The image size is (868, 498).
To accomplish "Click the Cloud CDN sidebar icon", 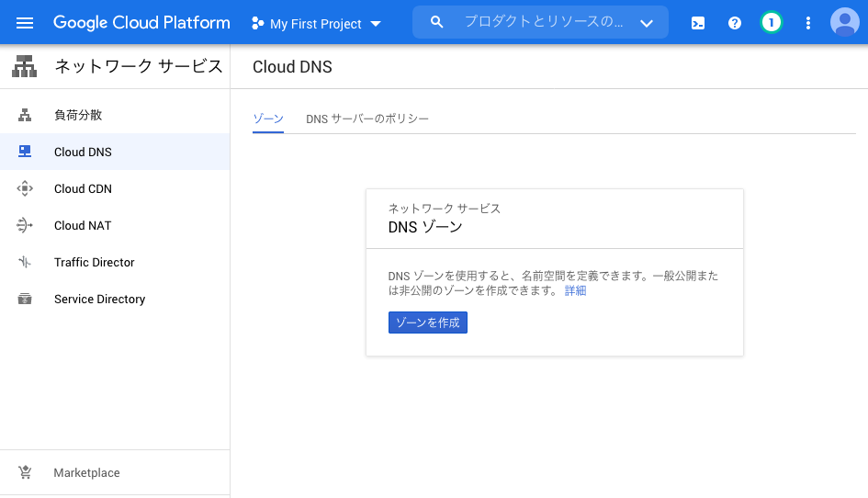I will (x=25, y=188).
